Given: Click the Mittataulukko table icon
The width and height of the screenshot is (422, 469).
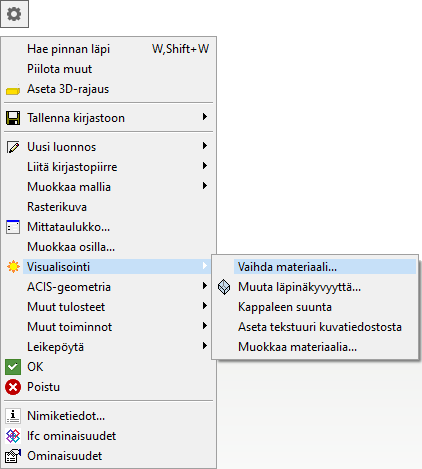Looking at the screenshot, I should point(13,227).
